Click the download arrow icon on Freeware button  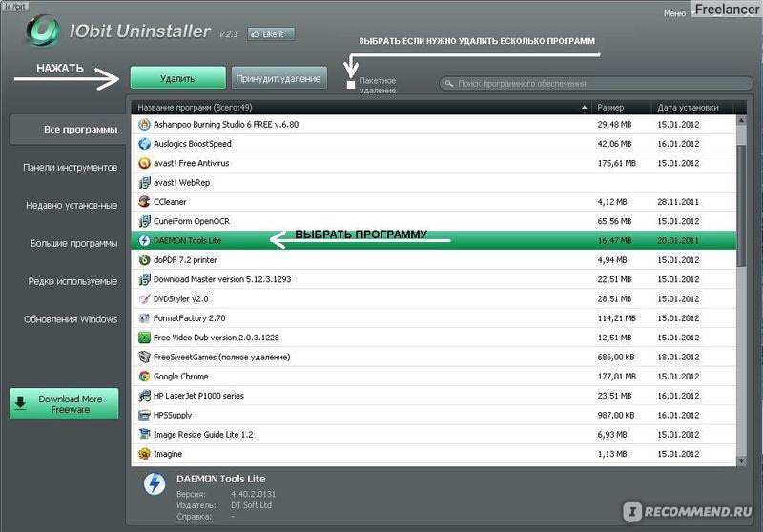coord(20,403)
